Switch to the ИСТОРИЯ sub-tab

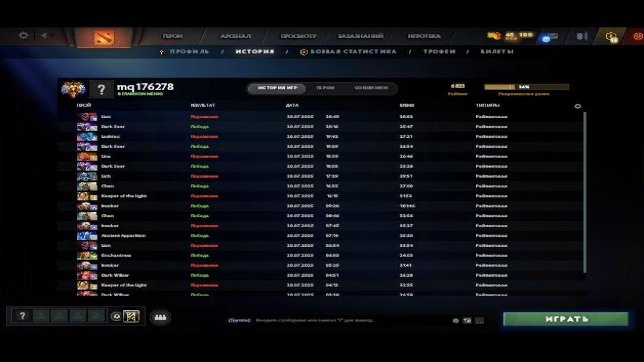point(255,52)
